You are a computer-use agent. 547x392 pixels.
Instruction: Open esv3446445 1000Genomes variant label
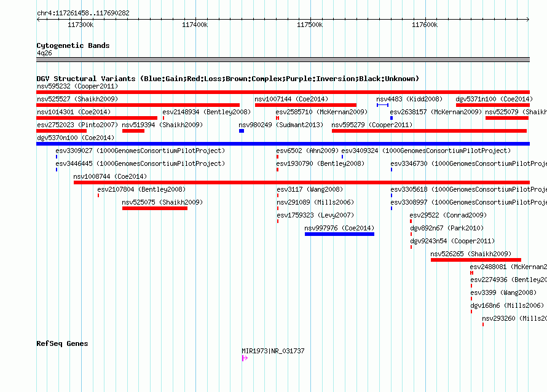(x=140, y=163)
